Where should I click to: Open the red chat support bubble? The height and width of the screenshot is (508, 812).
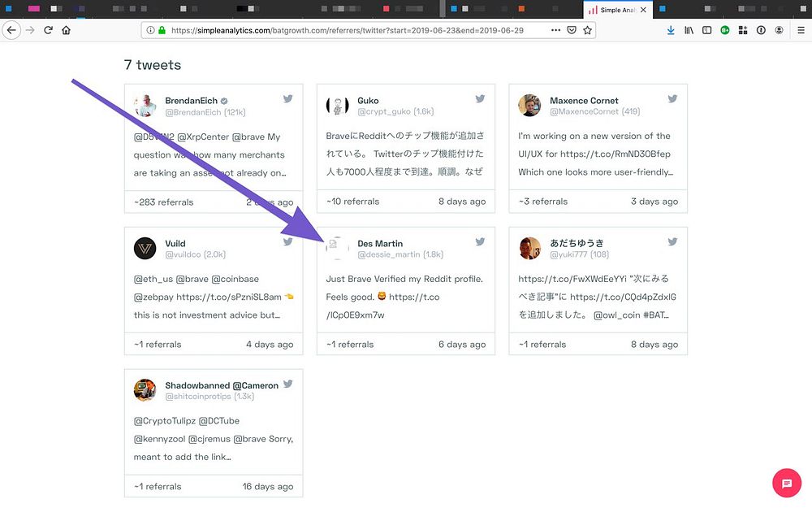pyautogui.click(x=787, y=483)
